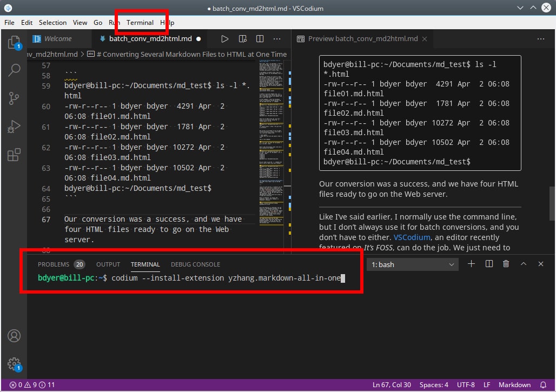Follow the VSCodium link in the preview
This screenshot has height=392, width=556.
click(412, 237)
